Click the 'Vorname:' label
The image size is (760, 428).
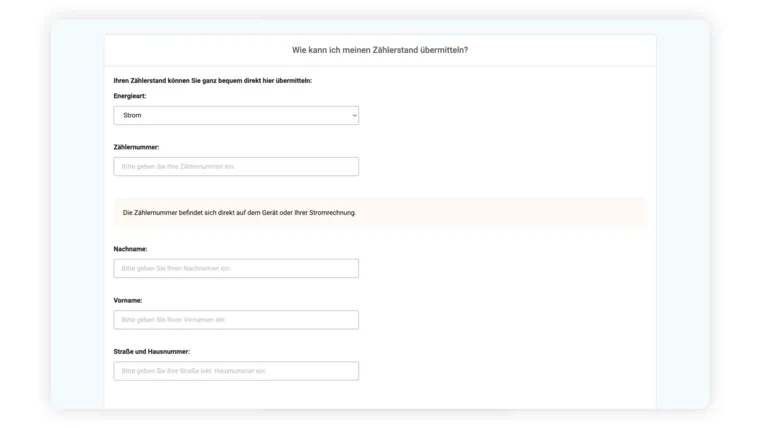tap(128, 300)
